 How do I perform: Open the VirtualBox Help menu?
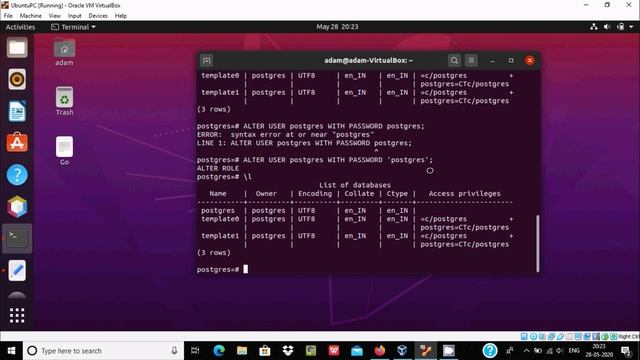pyautogui.click(x=120, y=16)
